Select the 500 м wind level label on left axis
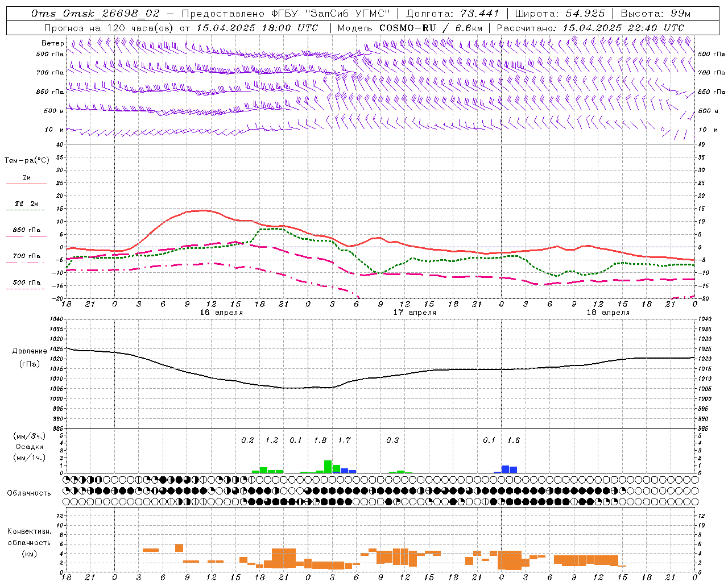Image resolution: width=728 pixels, height=582 pixels. pos(54,111)
